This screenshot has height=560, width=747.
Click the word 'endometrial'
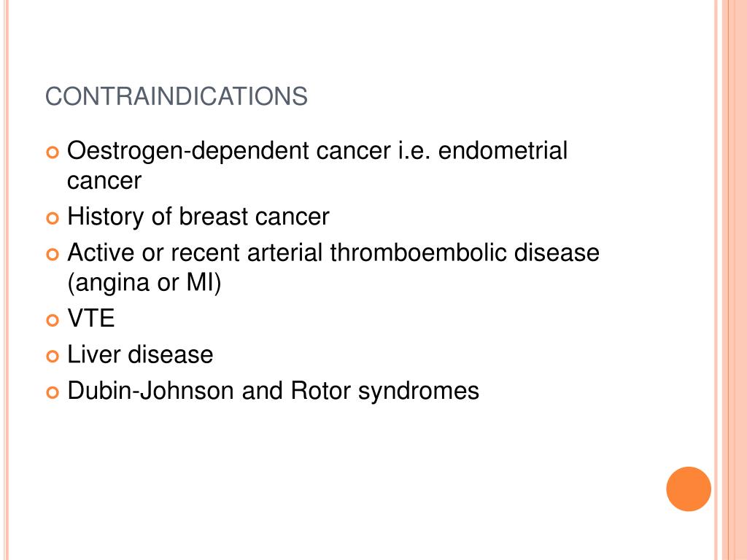click(503, 151)
